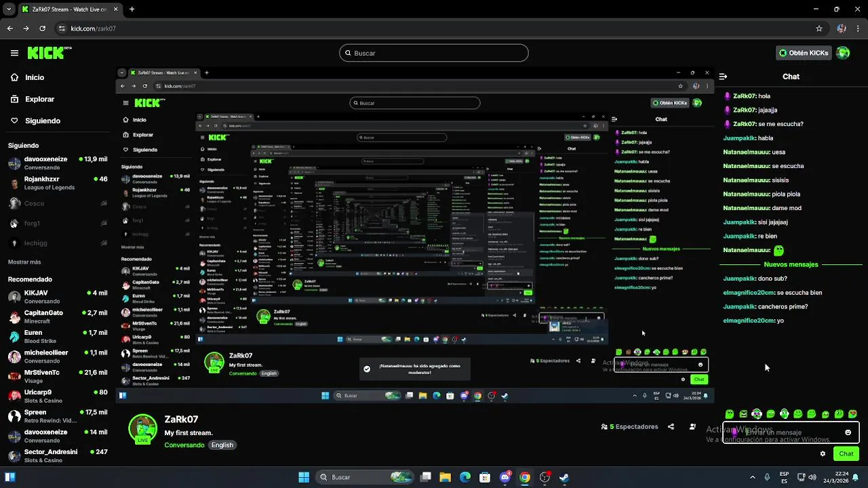868x488 pixels.
Task: Click Natanaelmauuu's username on the dame mod message
Action: 746,208
